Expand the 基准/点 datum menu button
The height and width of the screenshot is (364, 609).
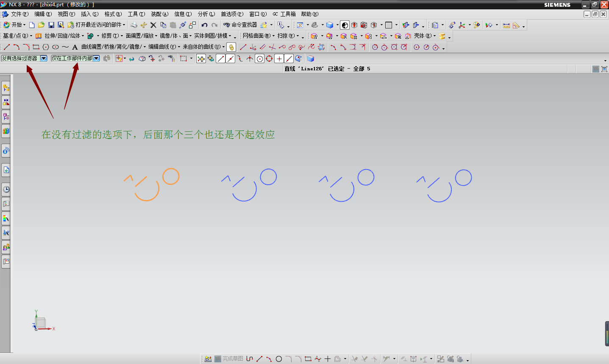pos(17,36)
